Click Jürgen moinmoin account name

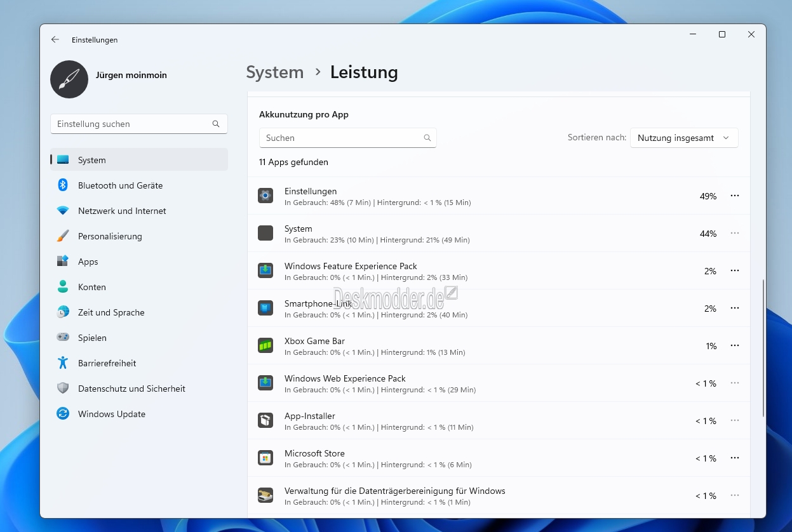click(x=131, y=75)
